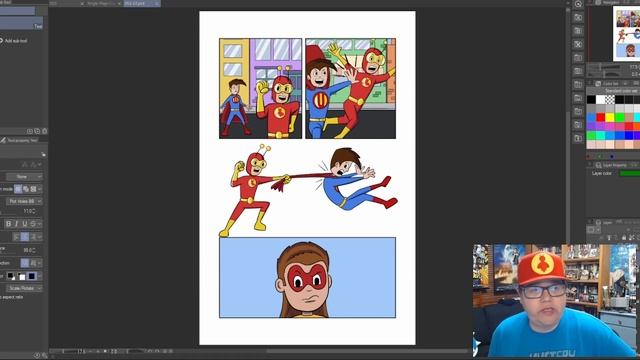Click the trash icon below sub tool list
The width and height of the screenshot is (640, 360).
tap(44, 131)
